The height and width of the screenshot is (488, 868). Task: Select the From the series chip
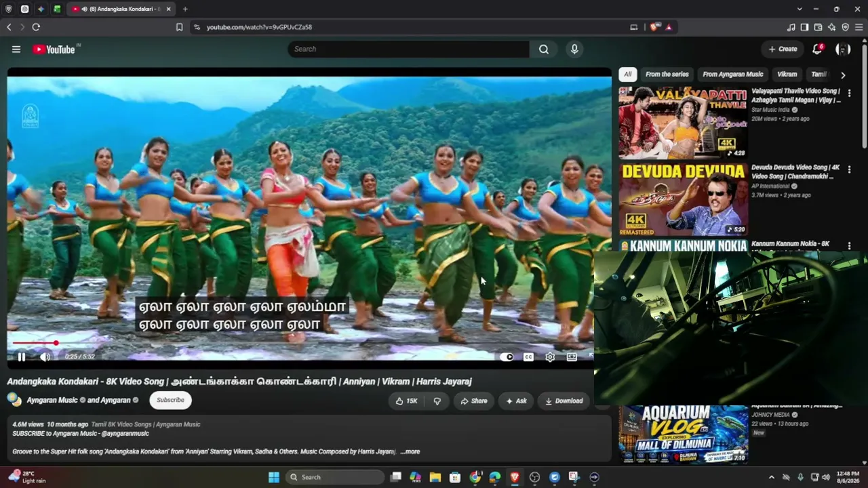point(667,75)
